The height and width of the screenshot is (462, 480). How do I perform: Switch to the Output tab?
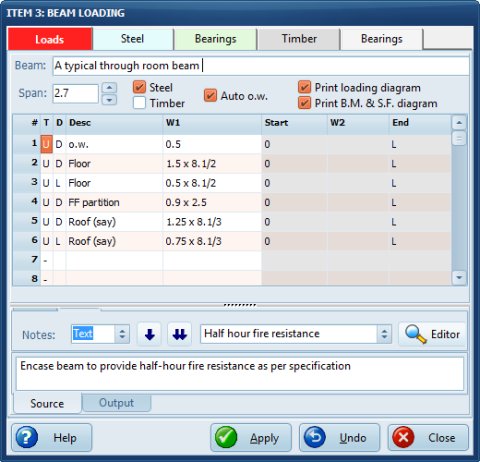click(116, 403)
